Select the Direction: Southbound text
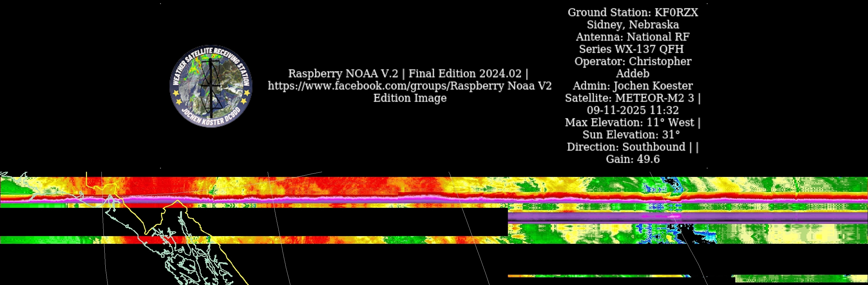 tap(626, 147)
